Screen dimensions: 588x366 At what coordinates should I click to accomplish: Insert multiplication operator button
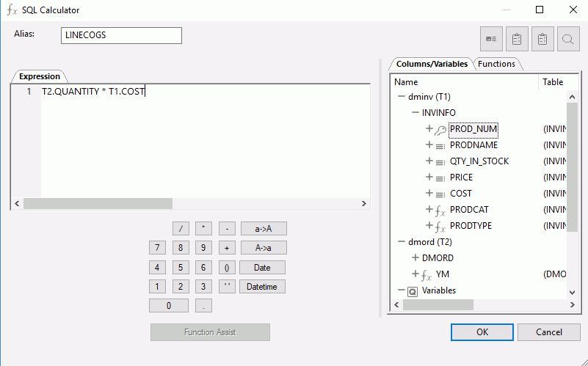click(203, 229)
